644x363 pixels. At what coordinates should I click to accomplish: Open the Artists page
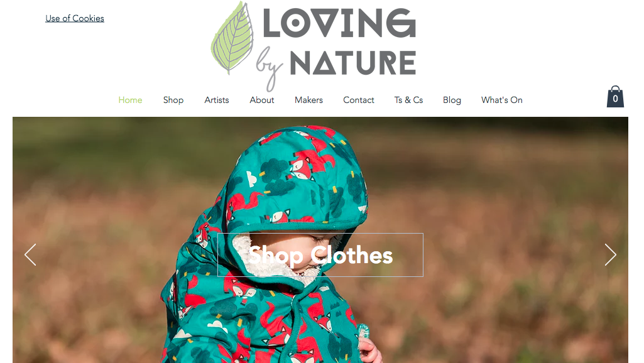[x=216, y=100]
